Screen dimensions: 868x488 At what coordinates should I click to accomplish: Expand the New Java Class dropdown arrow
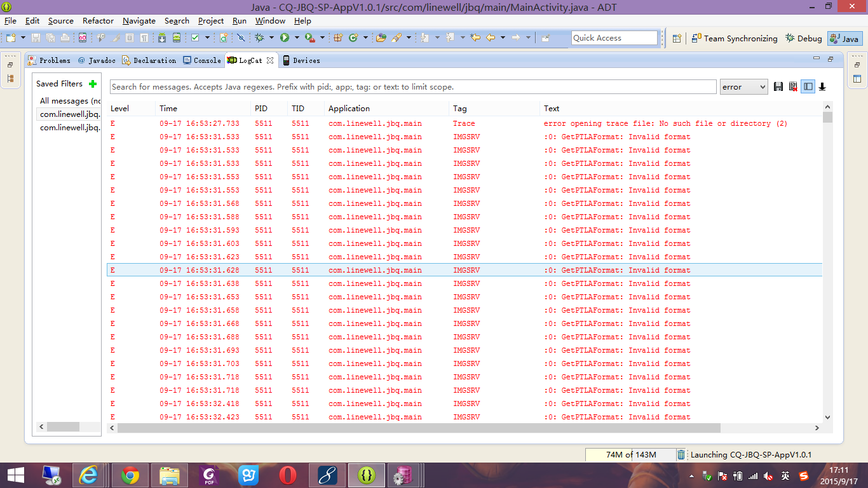coord(365,38)
